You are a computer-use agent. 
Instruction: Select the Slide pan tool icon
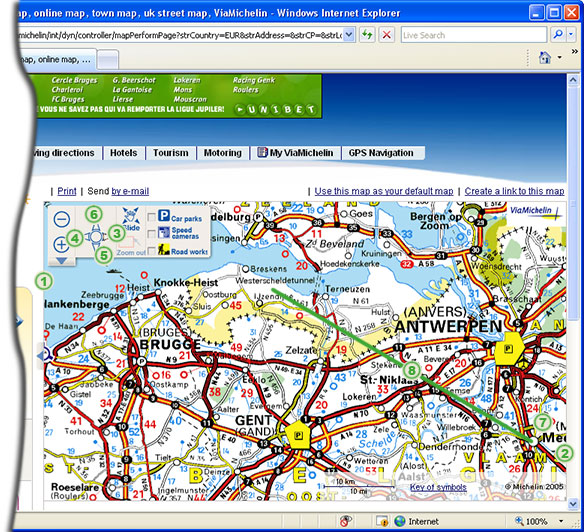131,219
